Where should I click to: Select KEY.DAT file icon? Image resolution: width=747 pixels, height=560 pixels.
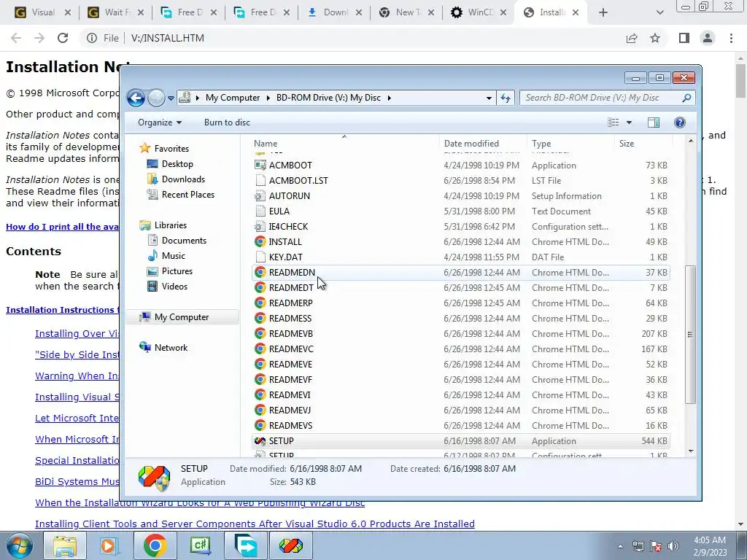point(260,257)
